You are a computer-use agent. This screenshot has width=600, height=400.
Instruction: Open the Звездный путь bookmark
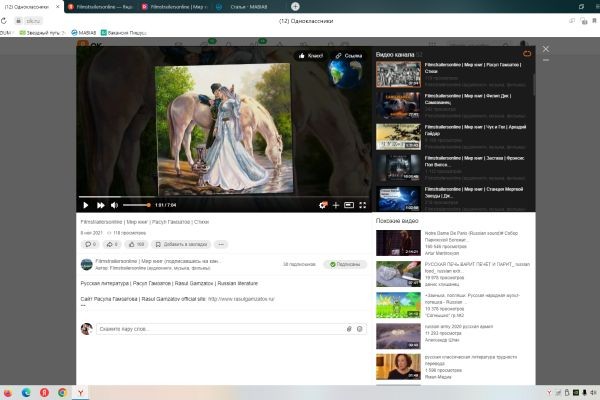point(42,33)
